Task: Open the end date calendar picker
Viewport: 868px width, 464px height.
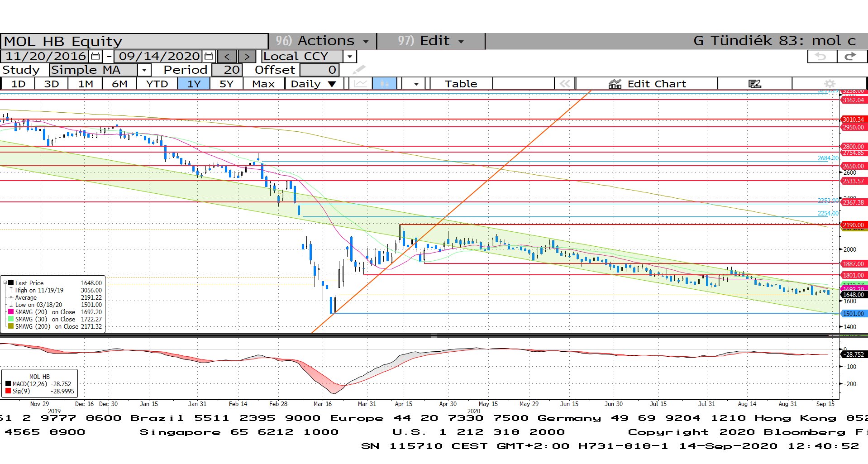Action: point(209,56)
